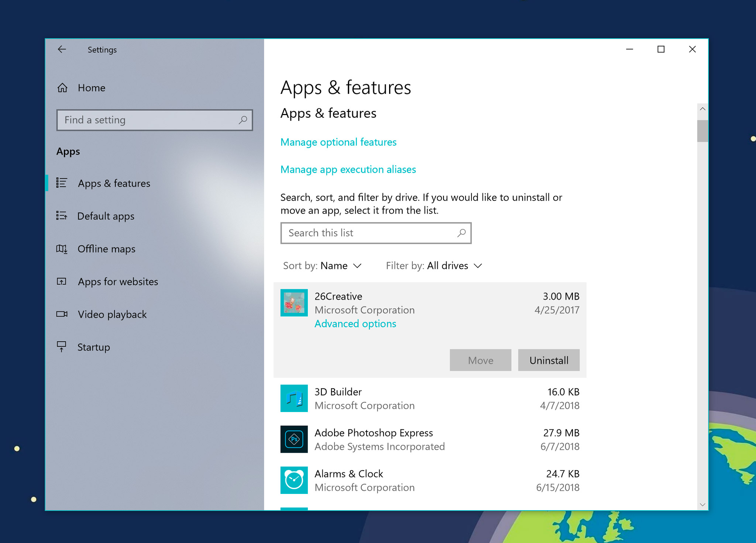Click the scrollbar up arrow
This screenshot has height=543, width=756.
702,109
